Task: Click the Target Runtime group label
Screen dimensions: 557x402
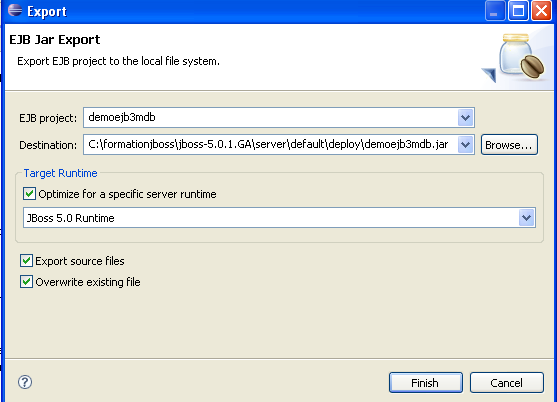Action: [60, 173]
